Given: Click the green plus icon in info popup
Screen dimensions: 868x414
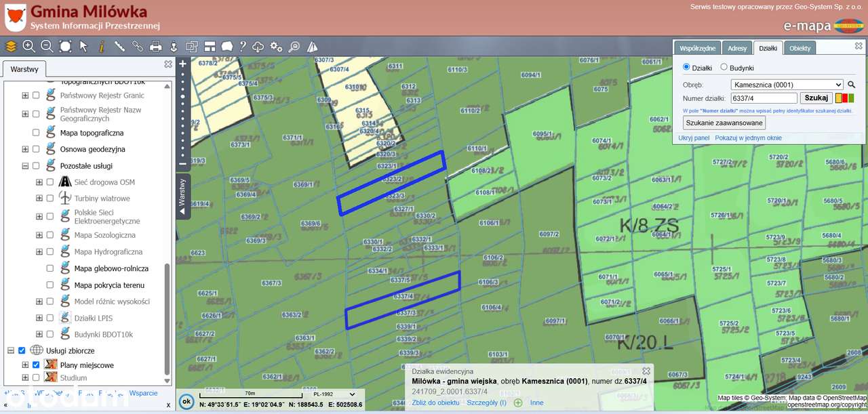Looking at the screenshot, I should coord(518,402).
